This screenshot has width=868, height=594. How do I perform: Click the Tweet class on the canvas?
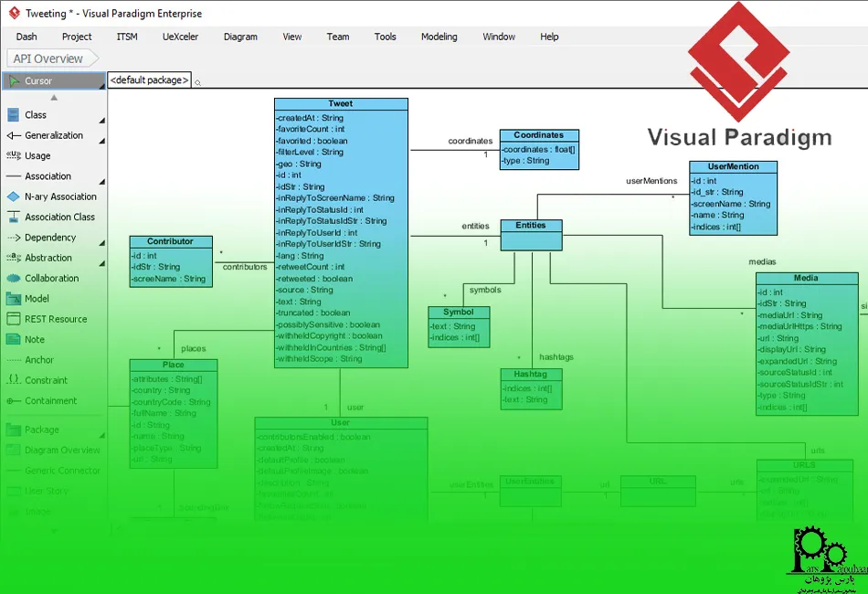tap(340, 102)
